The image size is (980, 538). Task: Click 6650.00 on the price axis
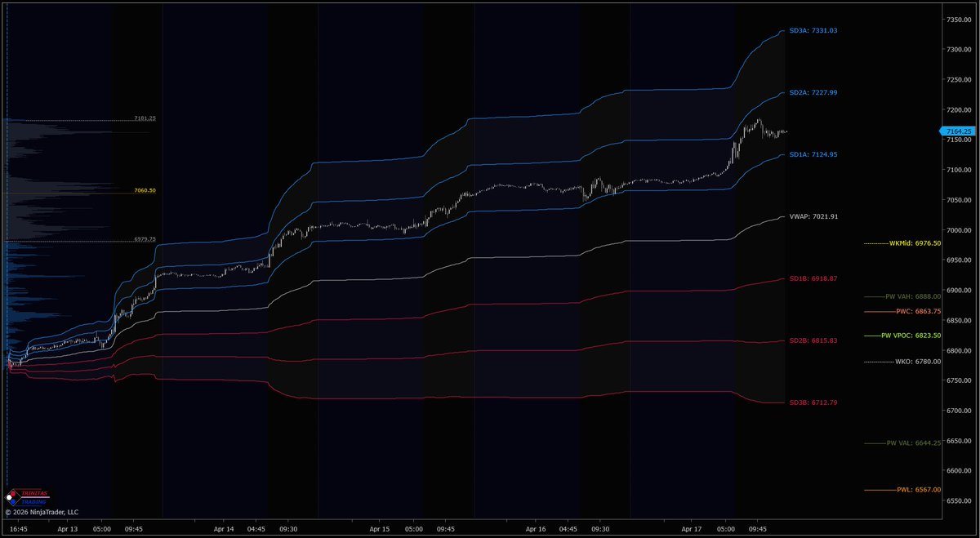(x=959, y=441)
